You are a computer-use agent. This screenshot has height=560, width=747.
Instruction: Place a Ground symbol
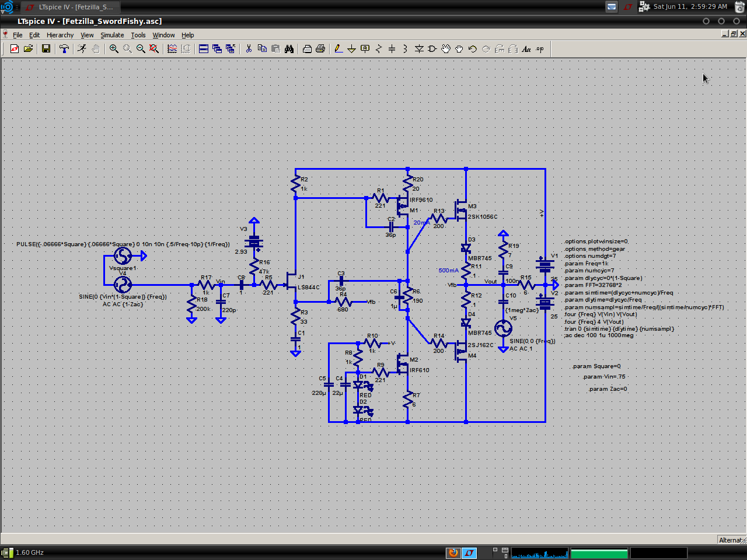352,49
